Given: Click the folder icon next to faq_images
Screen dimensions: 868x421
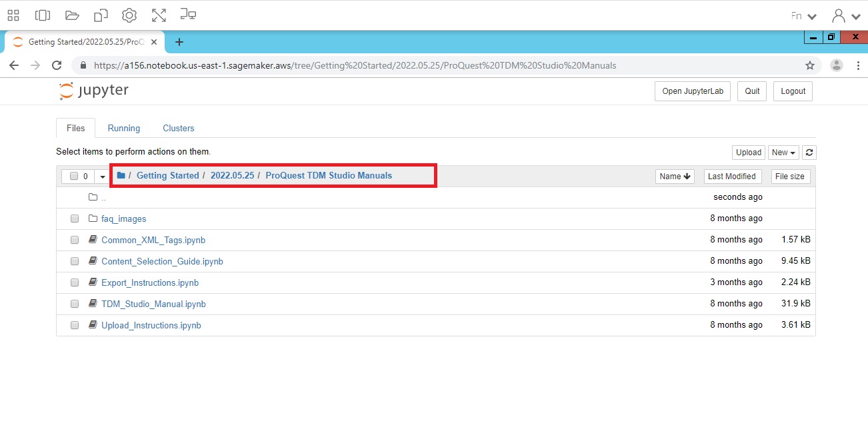Looking at the screenshot, I should [x=93, y=218].
